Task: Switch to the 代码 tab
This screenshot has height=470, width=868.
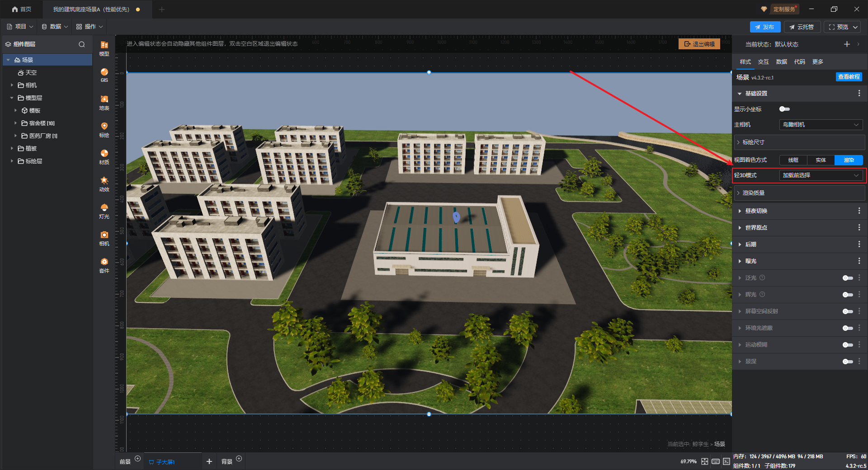Action: click(x=800, y=62)
